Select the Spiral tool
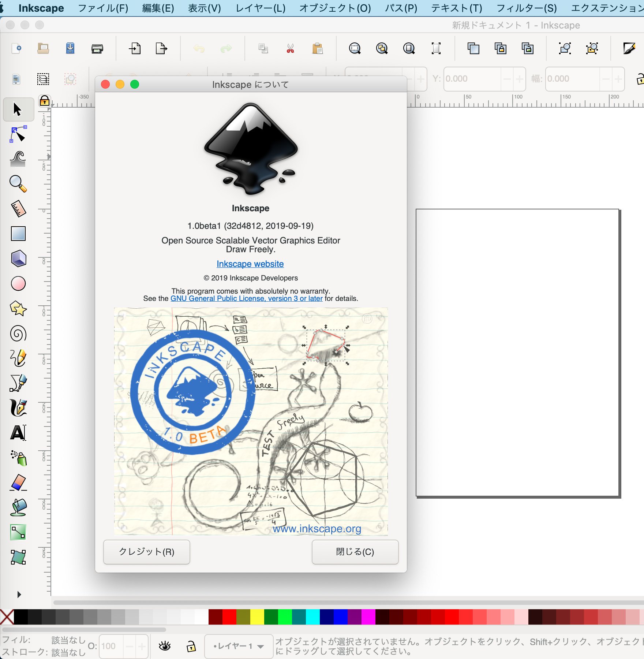 [18, 334]
